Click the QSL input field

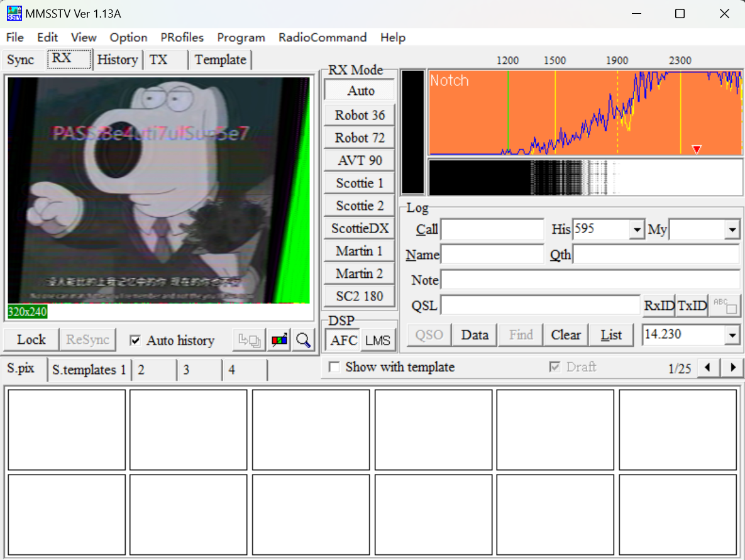[541, 305]
